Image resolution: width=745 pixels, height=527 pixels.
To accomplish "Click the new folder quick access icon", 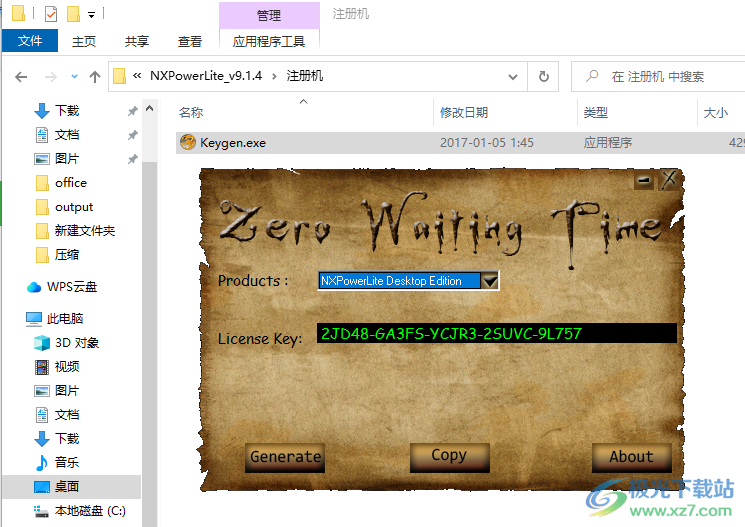I will [x=73, y=14].
